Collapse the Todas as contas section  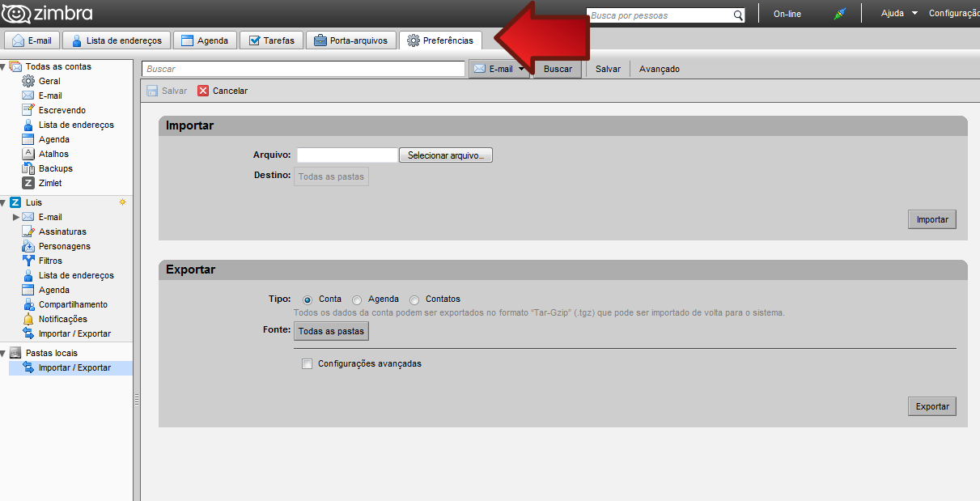click(3, 66)
